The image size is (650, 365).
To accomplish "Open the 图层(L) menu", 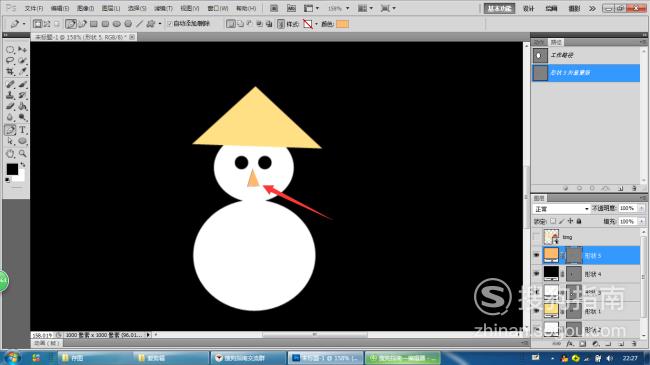I will tap(111, 8).
